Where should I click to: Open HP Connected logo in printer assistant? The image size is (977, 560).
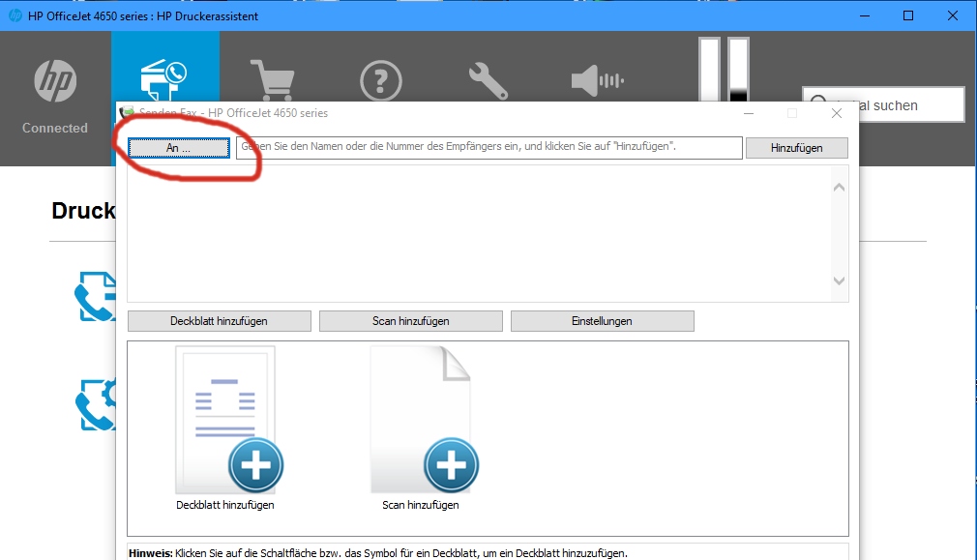(x=55, y=81)
